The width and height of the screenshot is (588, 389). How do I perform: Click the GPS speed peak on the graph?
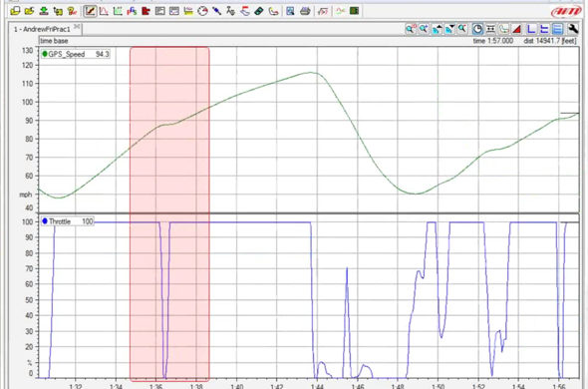pos(311,73)
